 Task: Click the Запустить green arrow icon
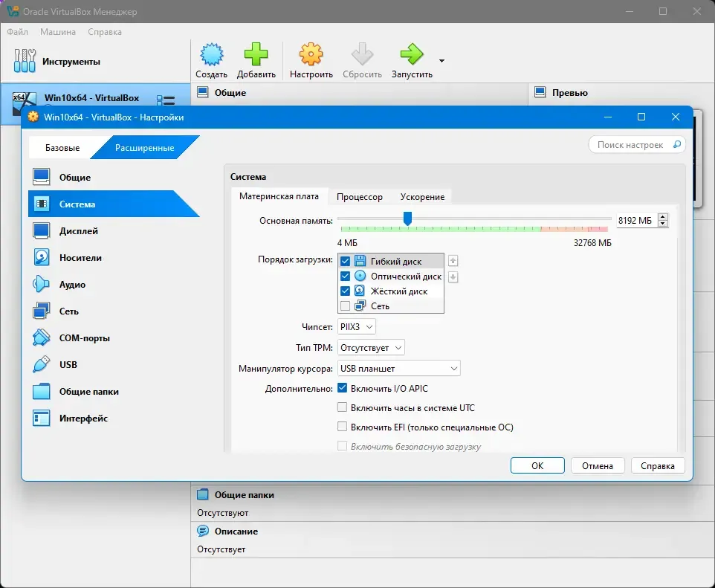click(x=412, y=55)
